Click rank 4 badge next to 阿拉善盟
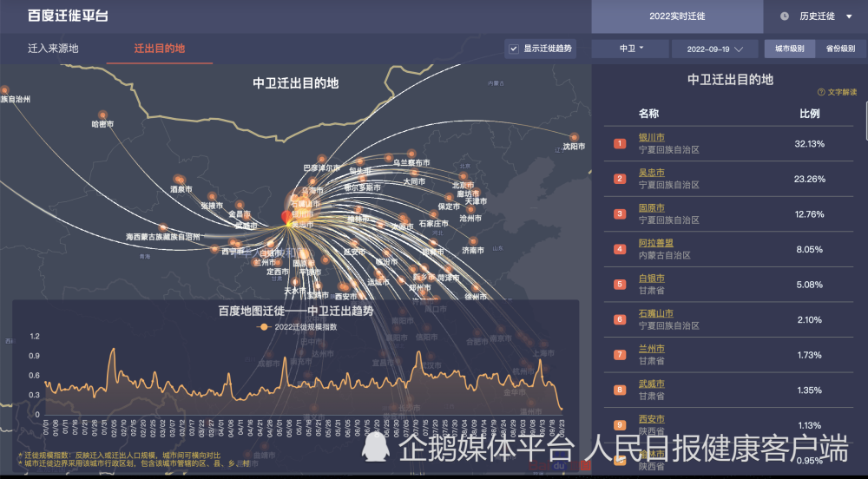868x479 pixels. coord(620,249)
